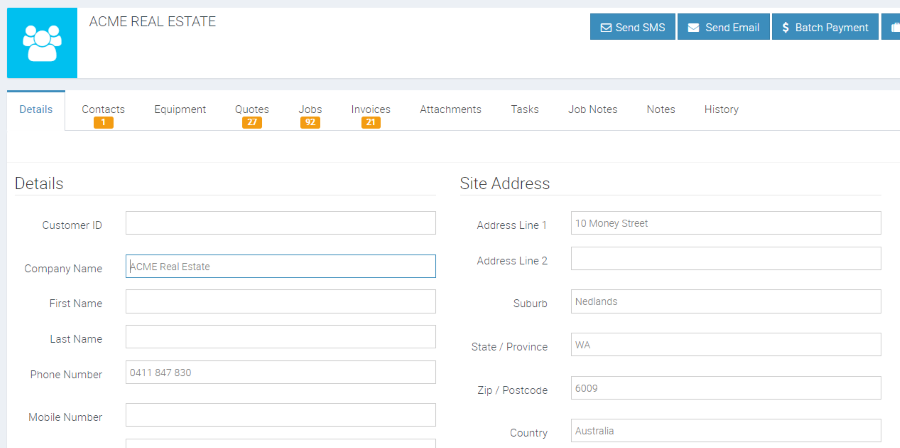Click the partially visible briefcase button
900x448 pixels.
891,27
